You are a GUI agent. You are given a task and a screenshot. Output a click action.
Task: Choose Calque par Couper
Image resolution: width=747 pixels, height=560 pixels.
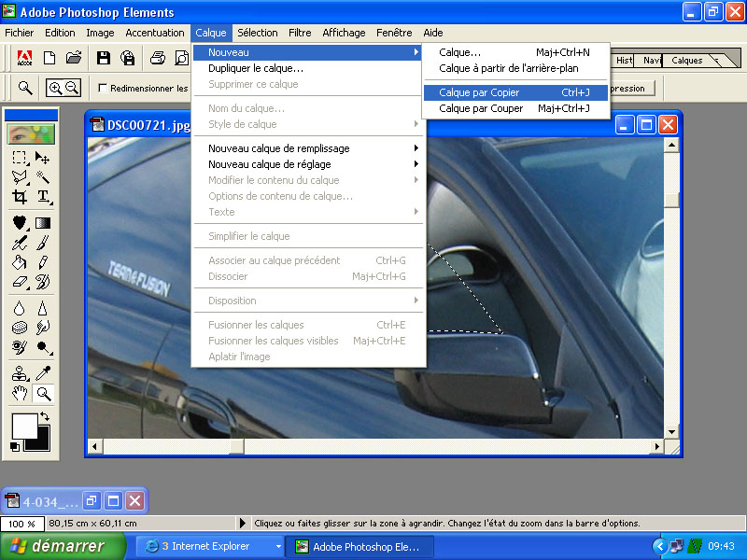point(515,108)
